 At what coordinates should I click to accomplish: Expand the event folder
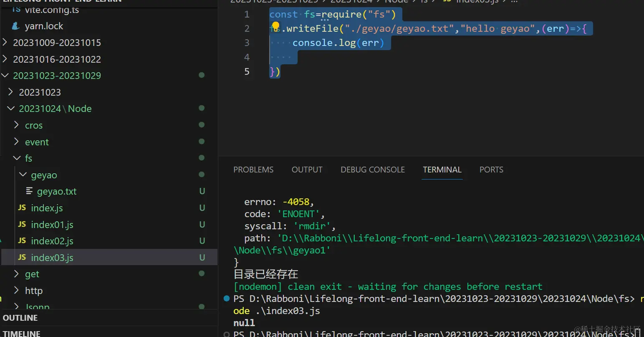pyautogui.click(x=17, y=142)
